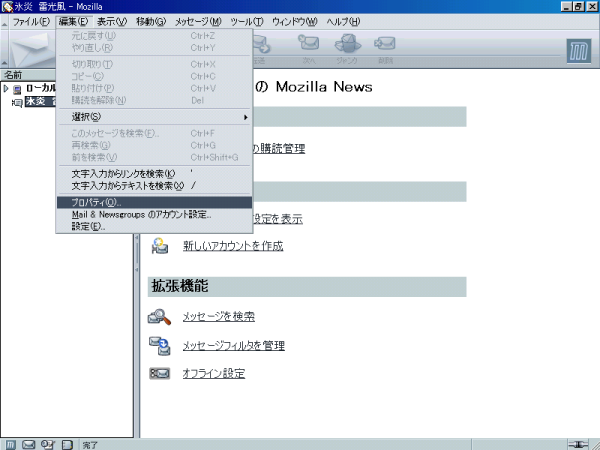This screenshot has height=450, width=600.
Task: Collapse the menu bar grippy
Action: (4, 22)
